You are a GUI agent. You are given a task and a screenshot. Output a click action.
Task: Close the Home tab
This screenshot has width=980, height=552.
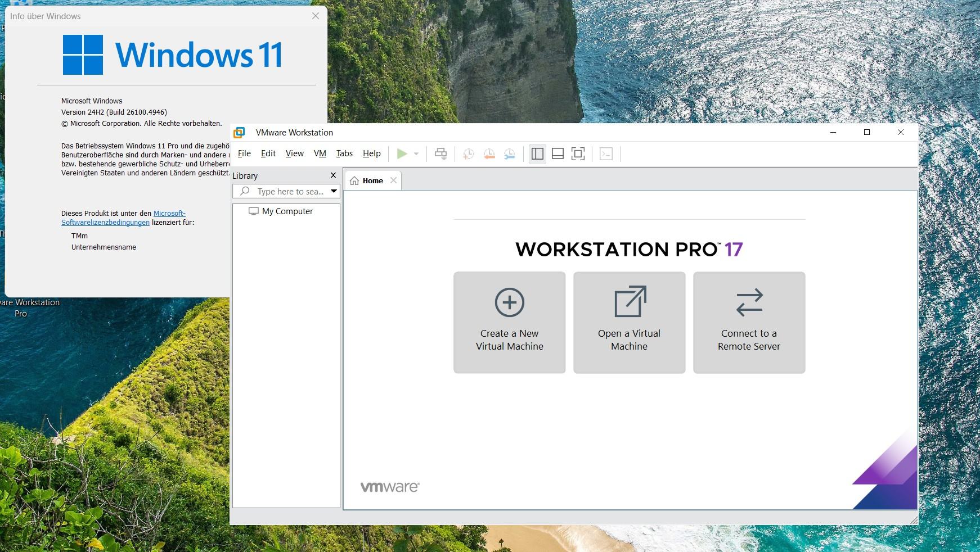393,180
